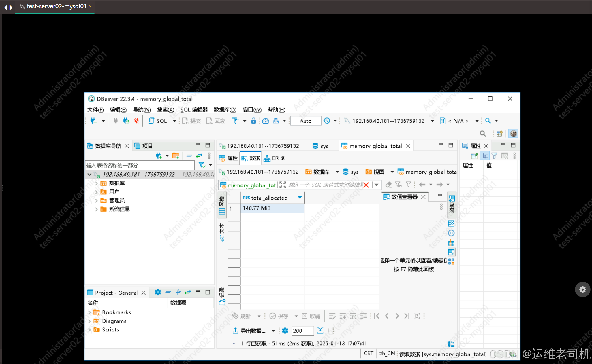Select the 140.77 MiB cell

click(x=272, y=208)
